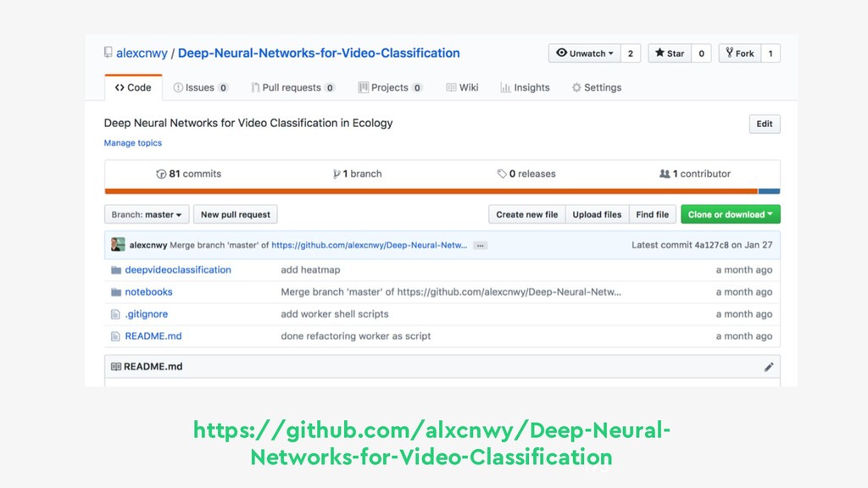Click the orange language bar segment
The image size is (868, 488).
tap(431, 191)
